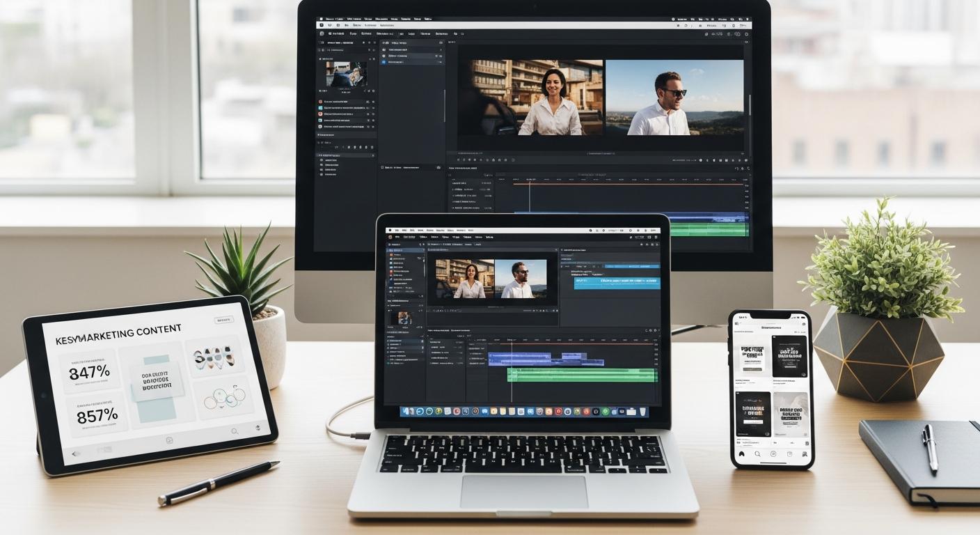This screenshot has height=535, width=980.
Task: Open Finder from the laptop's dock
Action: (406, 412)
